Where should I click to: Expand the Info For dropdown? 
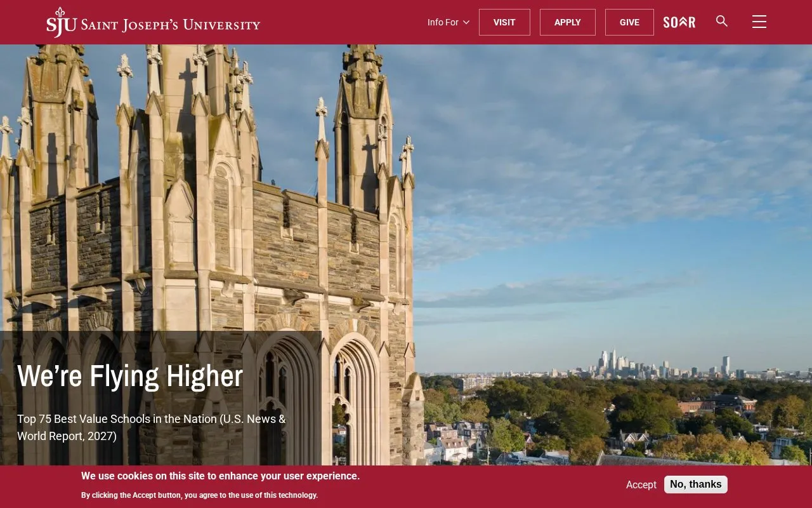pos(449,22)
